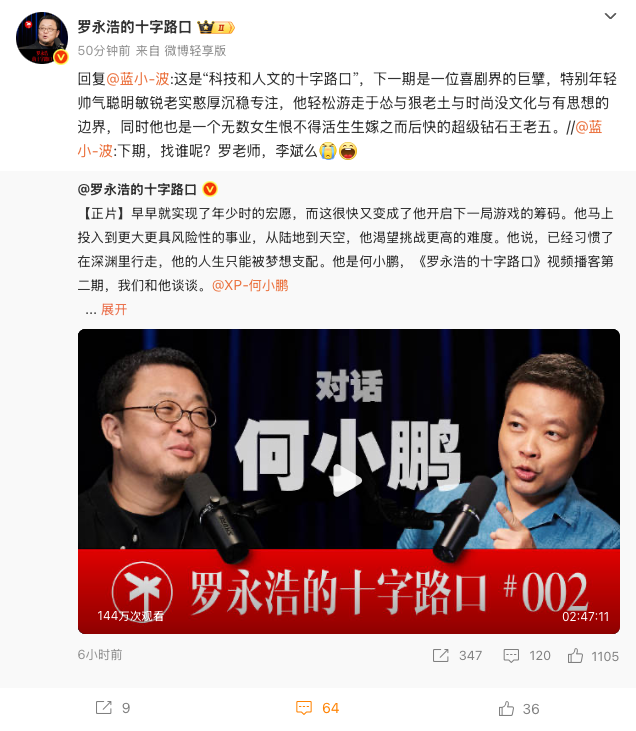636x731 pixels.
Task: Open the post options chevron menu
Action: [610, 16]
